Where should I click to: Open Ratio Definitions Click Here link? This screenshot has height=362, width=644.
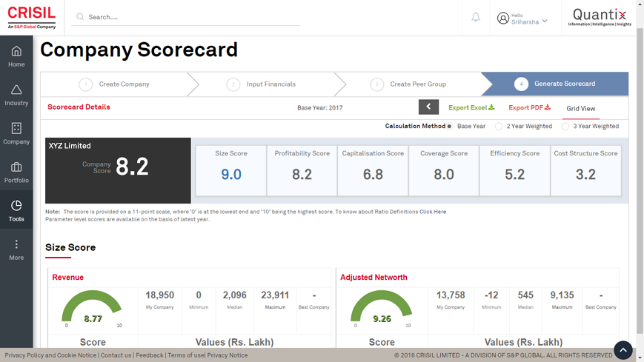(433, 212)
